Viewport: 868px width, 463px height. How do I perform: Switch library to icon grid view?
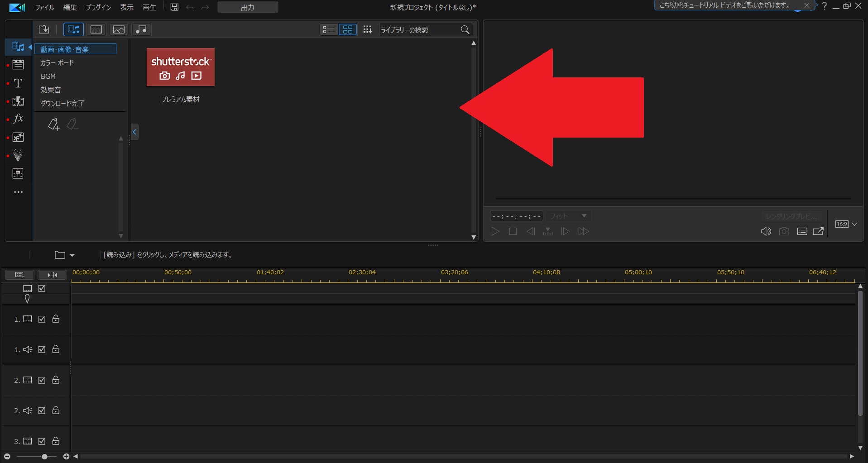pos(348,29)
